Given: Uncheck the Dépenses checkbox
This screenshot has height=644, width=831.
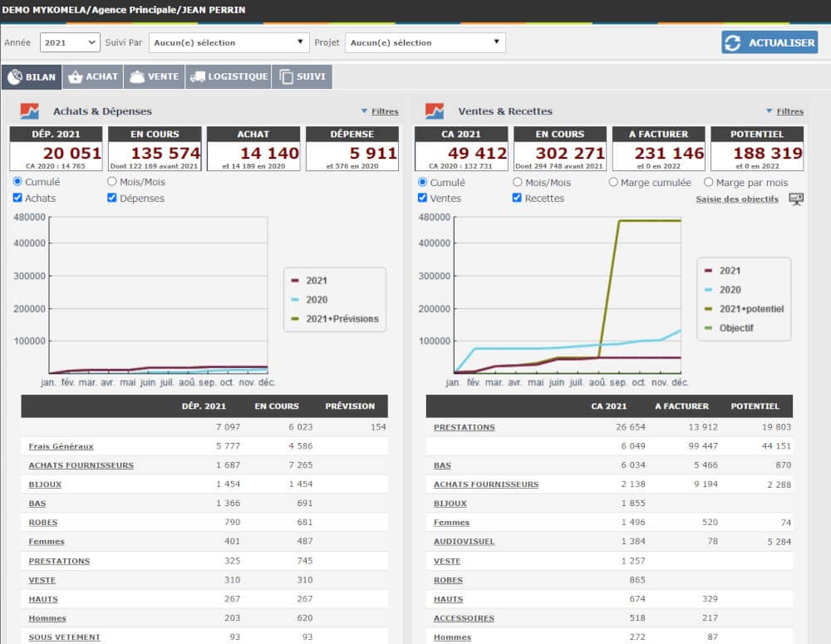Looking at the screenshot, I should coord(112,198).
